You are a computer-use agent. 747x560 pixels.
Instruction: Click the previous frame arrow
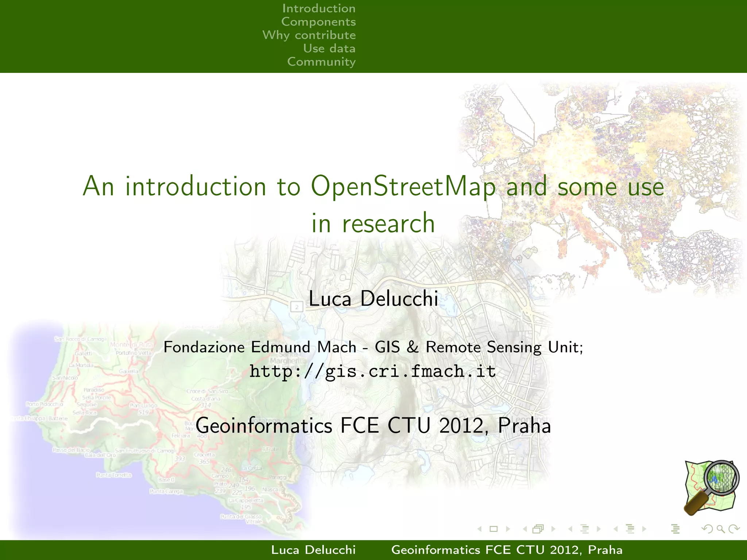point(525,529)
